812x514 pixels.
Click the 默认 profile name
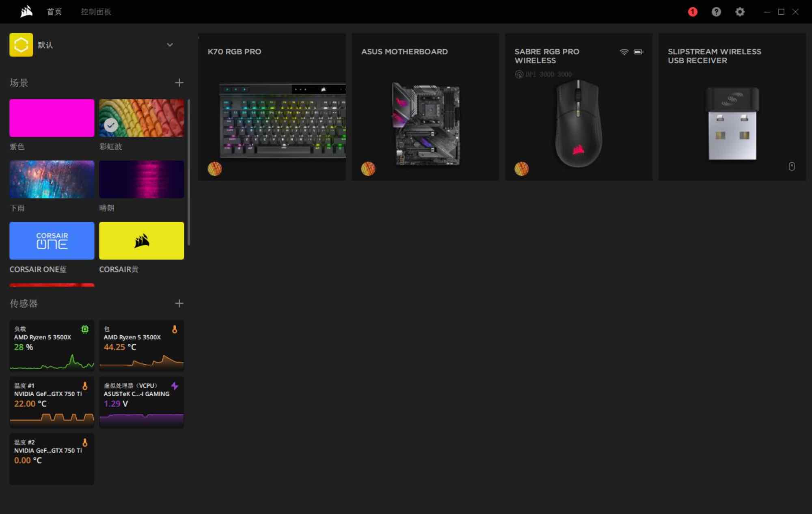click(45, 45)
